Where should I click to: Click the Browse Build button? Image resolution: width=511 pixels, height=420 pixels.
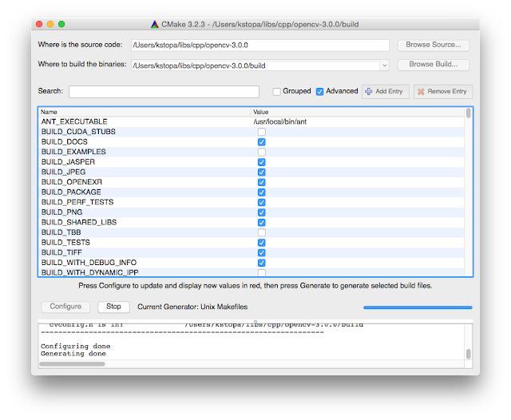pyautogui.click(x=433, y=65)
